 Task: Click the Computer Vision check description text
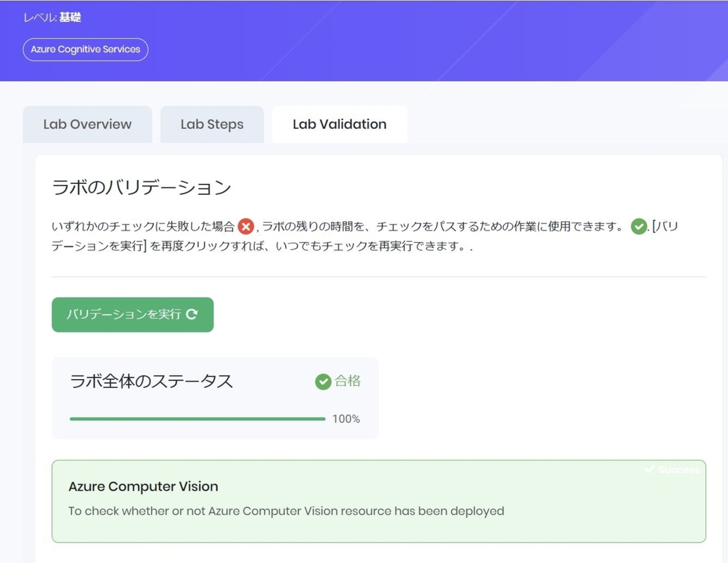tap(286, 511)
